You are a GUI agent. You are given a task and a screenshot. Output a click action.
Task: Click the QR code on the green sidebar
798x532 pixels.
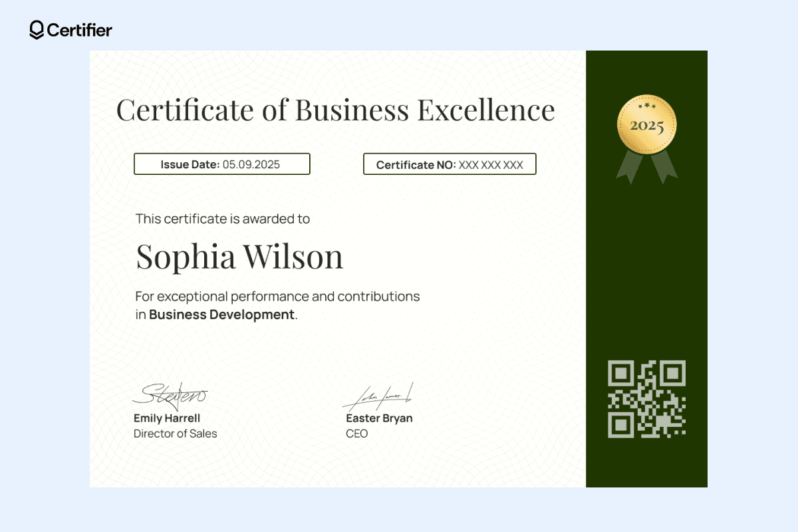[x=646, y=398]
